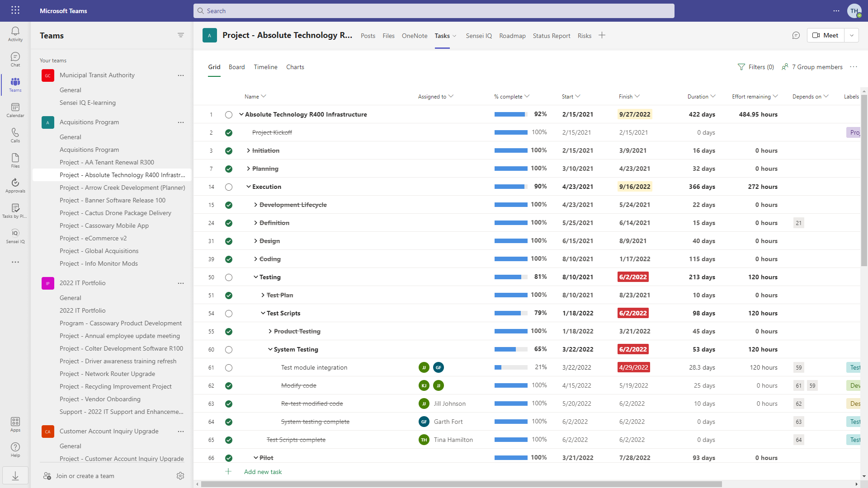Click the Board view icon

click(x=237, y=67)
